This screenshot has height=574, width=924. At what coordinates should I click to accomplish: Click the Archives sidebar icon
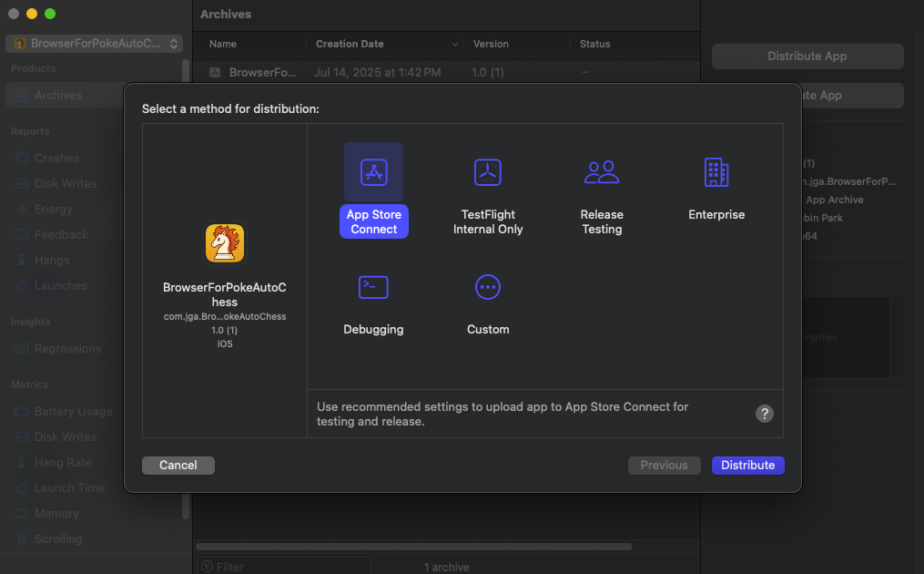tap(22, 95)
